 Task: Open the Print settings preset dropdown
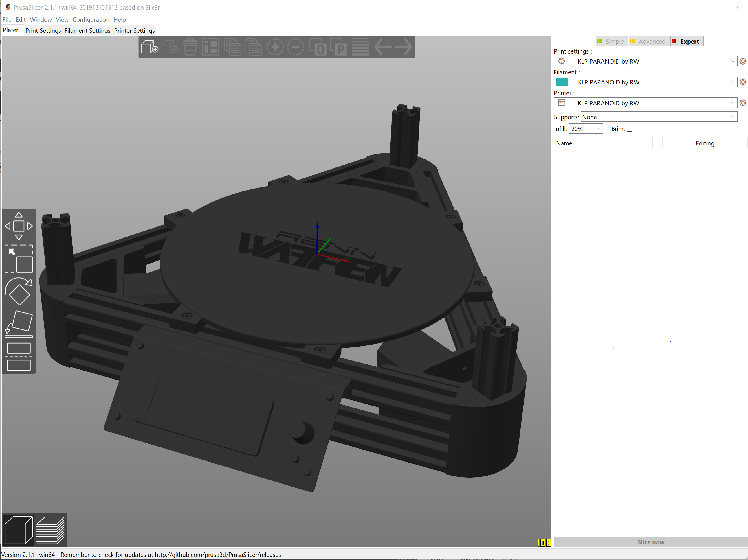coord(645,61)
